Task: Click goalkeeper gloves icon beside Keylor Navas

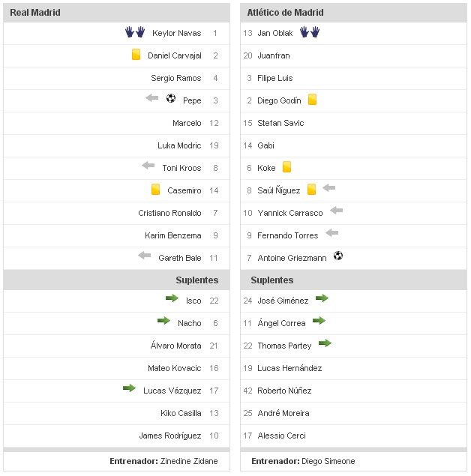Action: (x=135, y=32)
